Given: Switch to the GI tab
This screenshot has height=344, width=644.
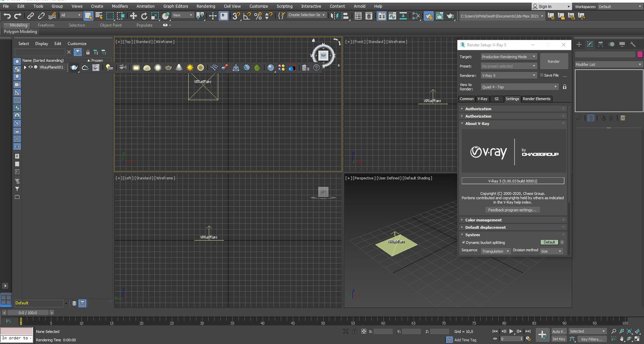Looking at the screenshot, I should (496, 99).
